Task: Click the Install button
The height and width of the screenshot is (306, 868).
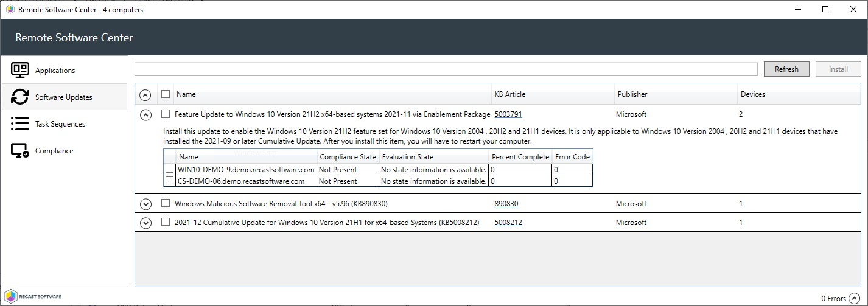Action: pos(838,69)
